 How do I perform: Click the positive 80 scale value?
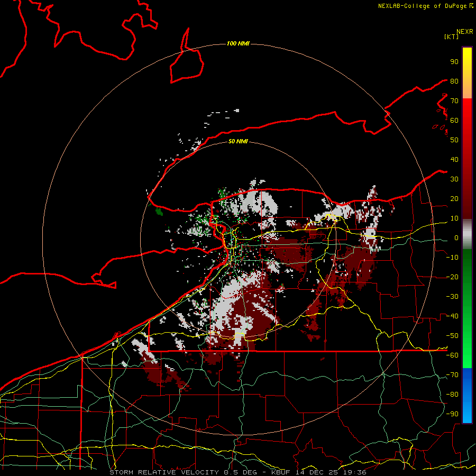pos(454,81)
